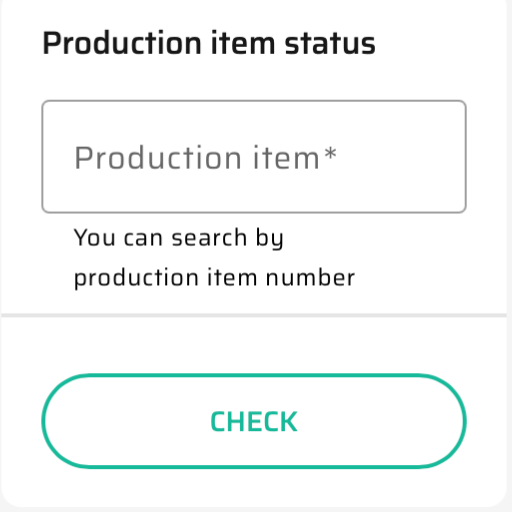This screenshot has width=512, height=512.
Task: Submit the production item lookup with CHECK
Action: coord(254,421)
